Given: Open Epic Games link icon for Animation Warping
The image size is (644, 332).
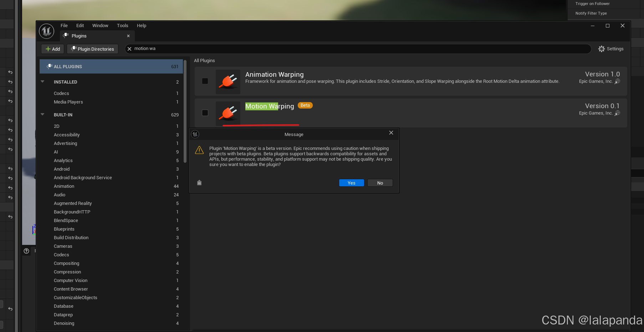Looking at the screenshot, I should tap(617, 81).
